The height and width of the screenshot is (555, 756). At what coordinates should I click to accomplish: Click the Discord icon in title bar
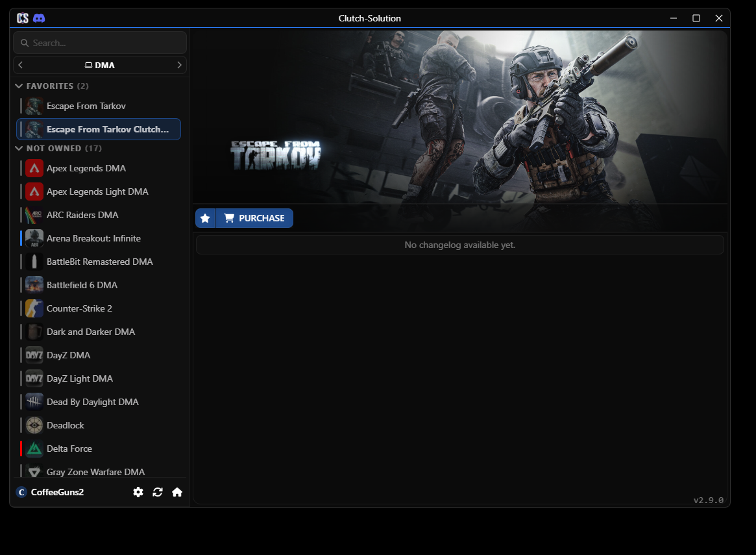(39, 18)
